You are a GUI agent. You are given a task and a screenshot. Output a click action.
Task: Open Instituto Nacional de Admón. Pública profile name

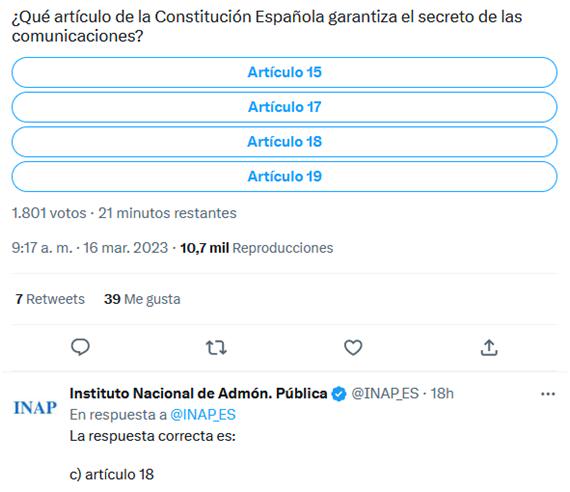point(198,393)
